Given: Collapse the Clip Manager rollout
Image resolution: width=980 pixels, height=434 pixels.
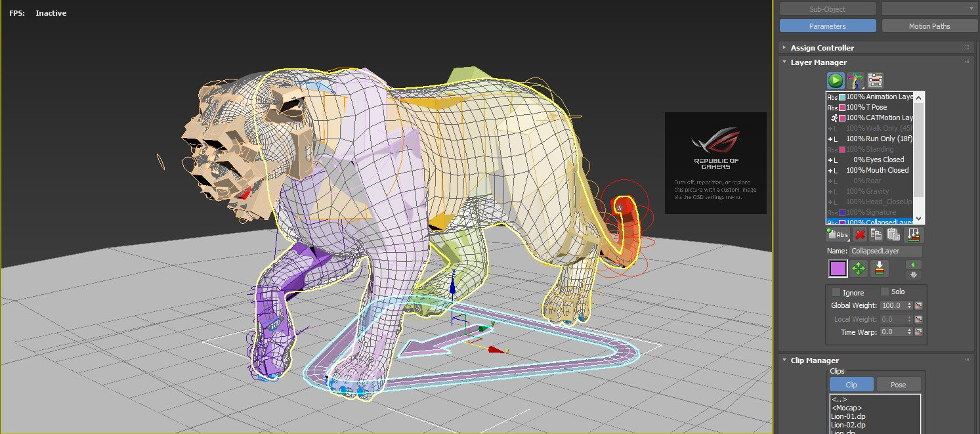Looking at the screenshot, I should coord(784,360).
